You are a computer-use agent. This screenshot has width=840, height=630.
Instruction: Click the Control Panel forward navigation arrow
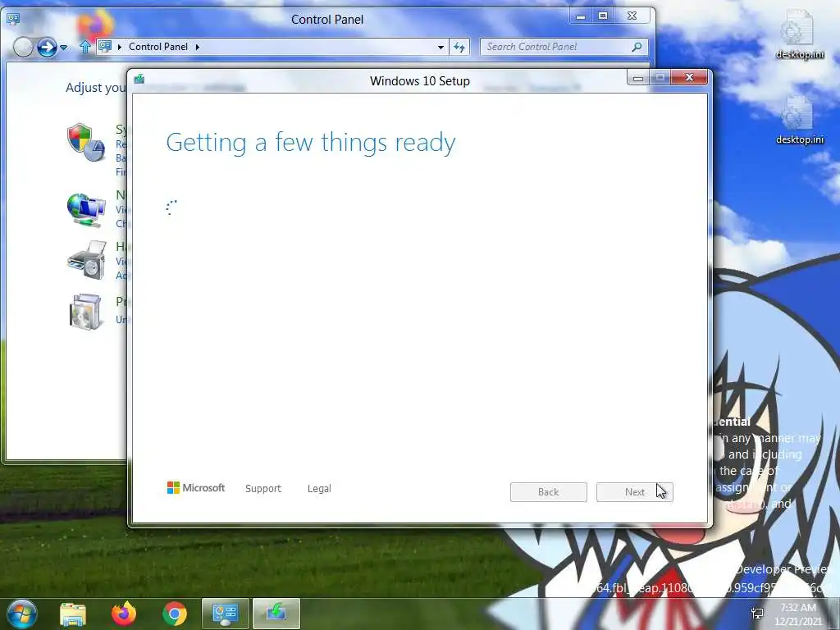47,47
